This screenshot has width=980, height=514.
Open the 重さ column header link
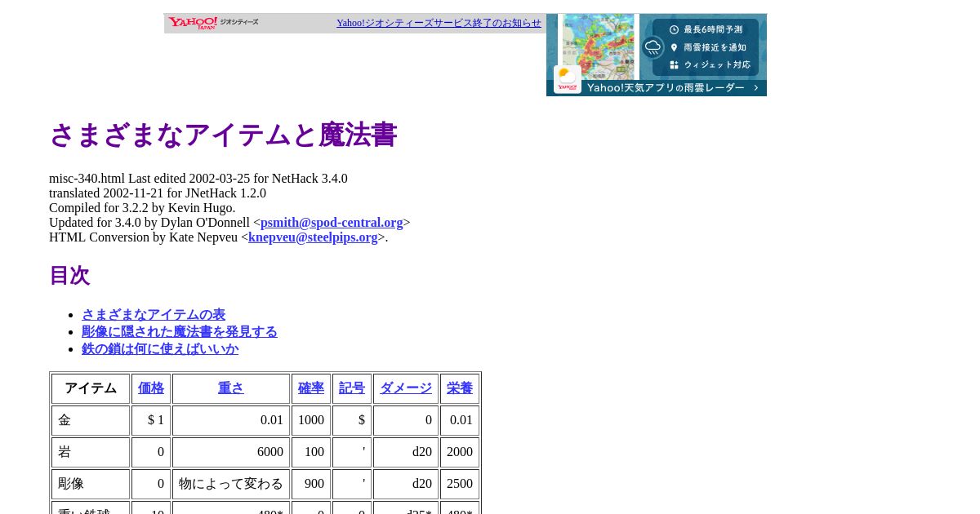(x=231, y=388)
